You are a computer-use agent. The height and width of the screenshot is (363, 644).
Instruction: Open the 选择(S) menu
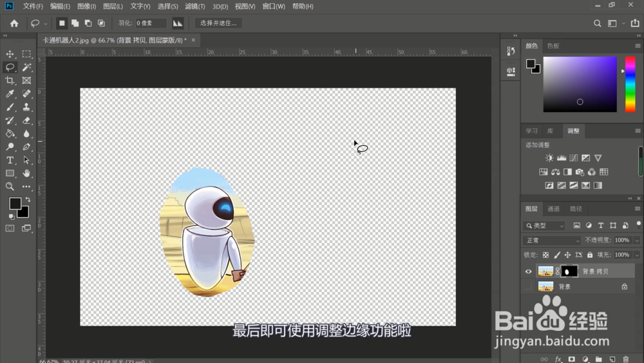168,6
